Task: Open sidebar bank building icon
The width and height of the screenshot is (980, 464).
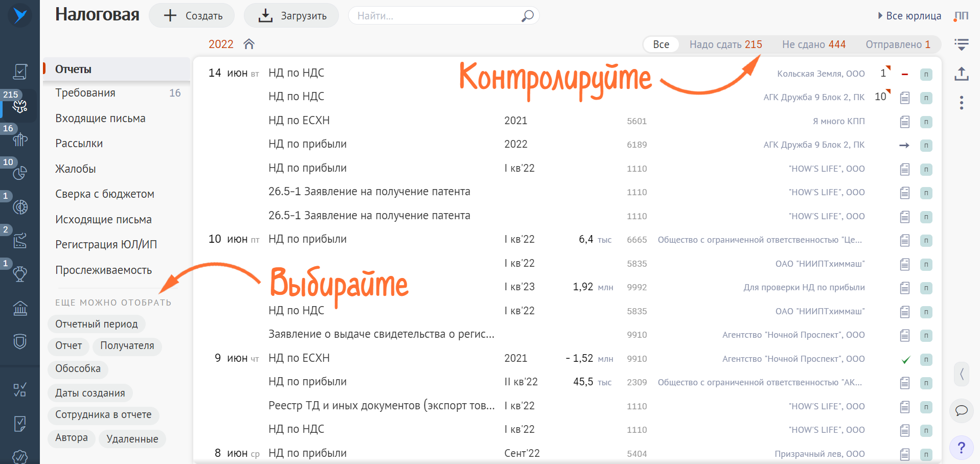Action: (x=20, y=308)
